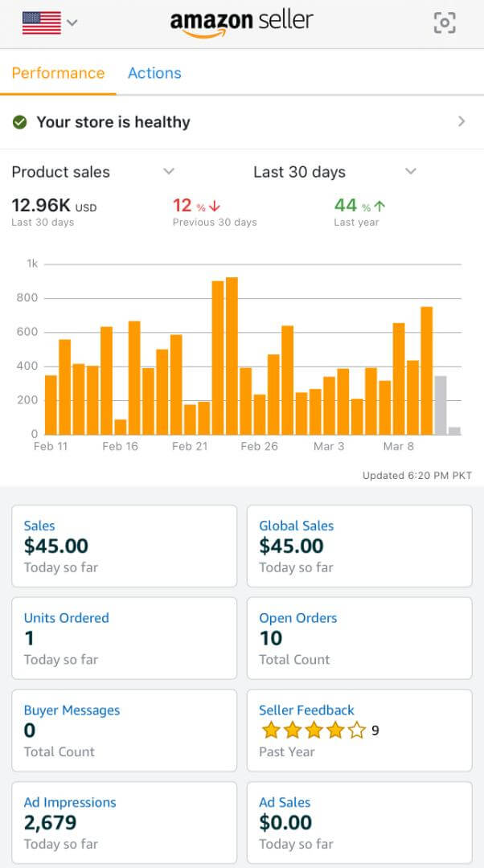
Task: Open the Global Sales card
Action: click(x=359, y=546)
